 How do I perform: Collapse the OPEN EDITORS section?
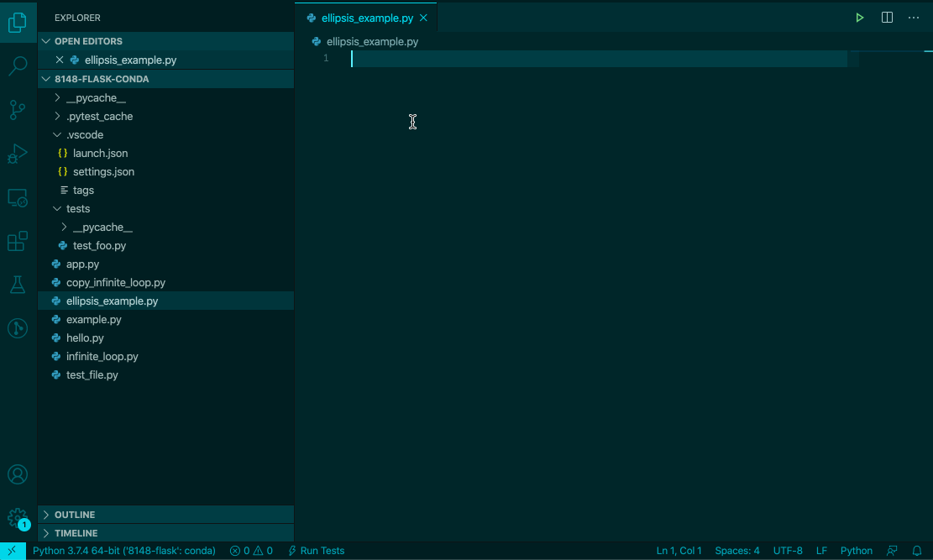pyautogui.click(x=87, y=40)
